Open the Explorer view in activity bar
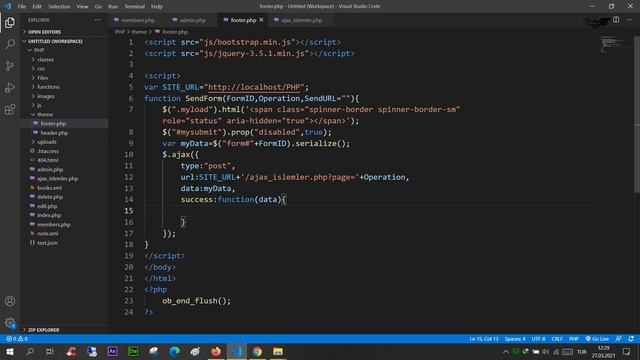The width and height of the screenshot is (640, 360). 10,22
